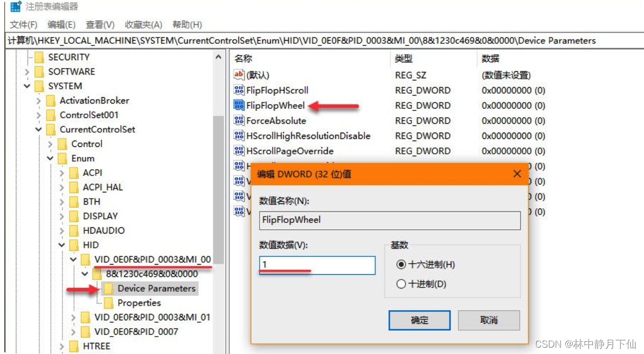Click REG_SZ in the (默认) row
The width and height of the screenshot is (644, 354).
410,75
